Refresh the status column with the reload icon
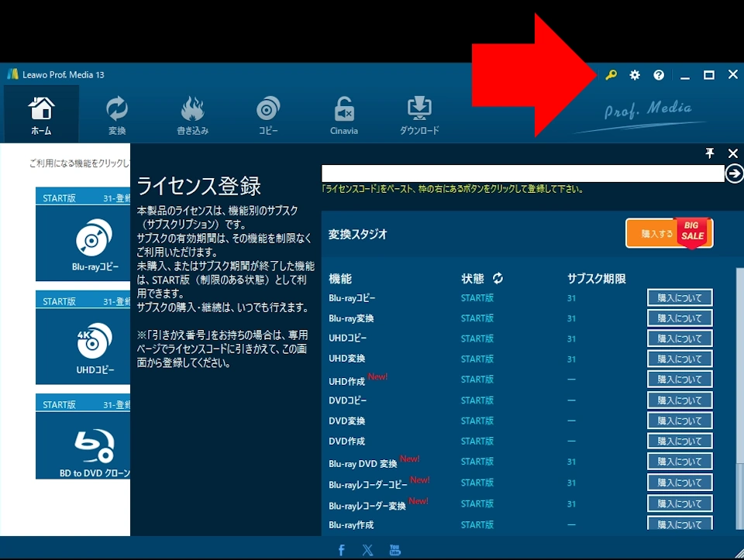Viewport: 744px width, 560px height. [498, 278]
